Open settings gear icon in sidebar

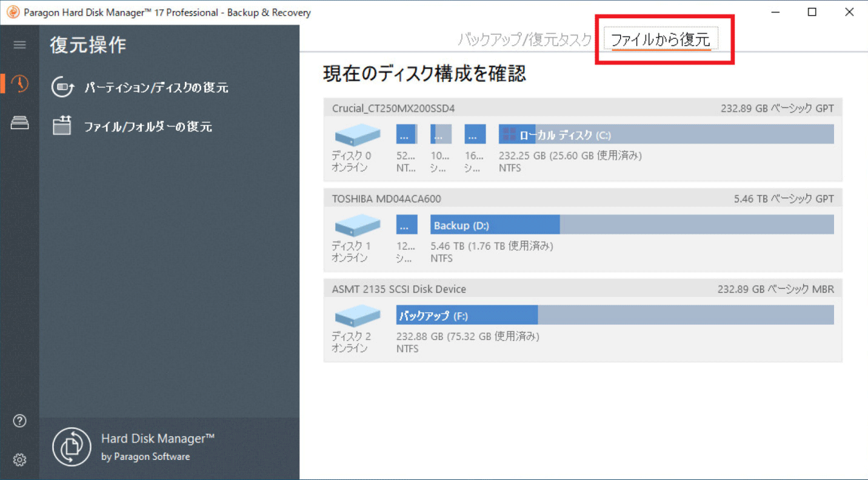[19, 459]
